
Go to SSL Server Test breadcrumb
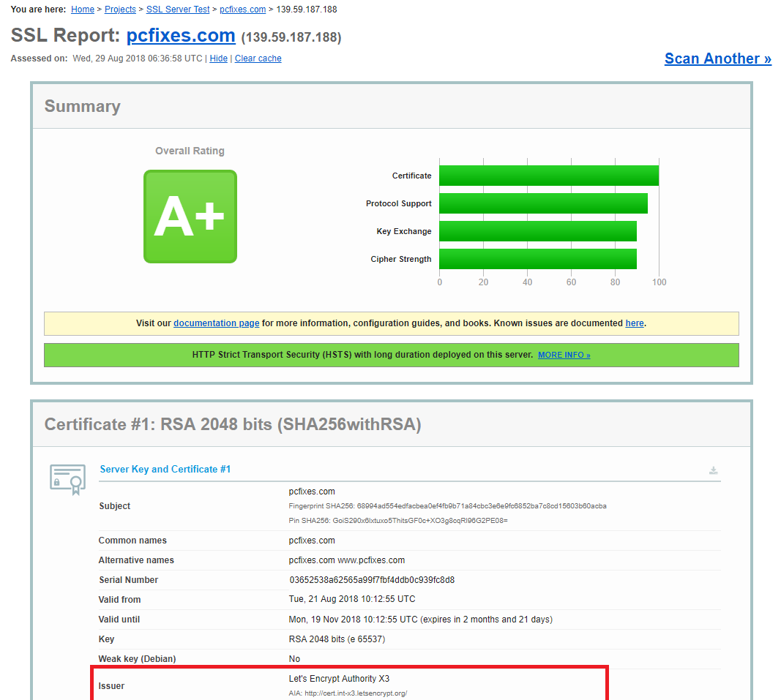pos(178,10)
